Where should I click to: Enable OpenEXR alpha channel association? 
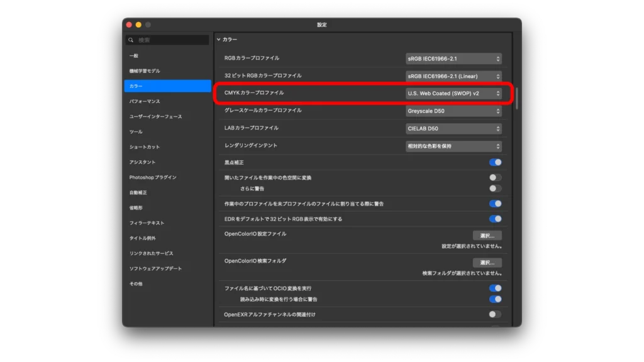[x=494, y=314]
